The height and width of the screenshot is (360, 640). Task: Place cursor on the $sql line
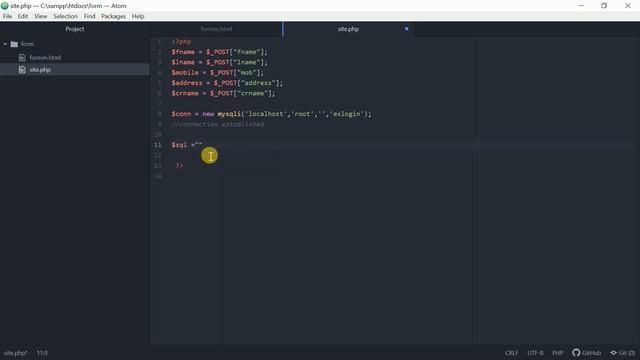(187, 145)
